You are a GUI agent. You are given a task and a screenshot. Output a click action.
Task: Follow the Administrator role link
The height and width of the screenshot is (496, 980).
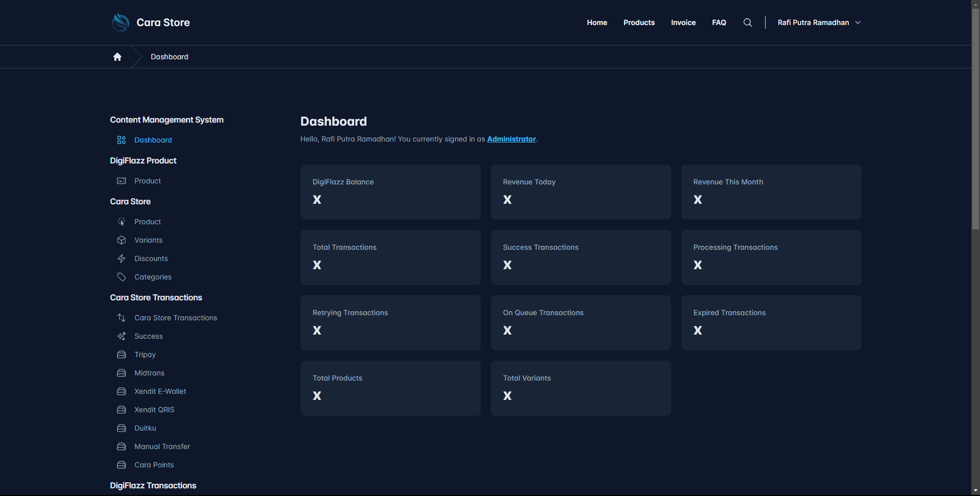coord(511,139)
